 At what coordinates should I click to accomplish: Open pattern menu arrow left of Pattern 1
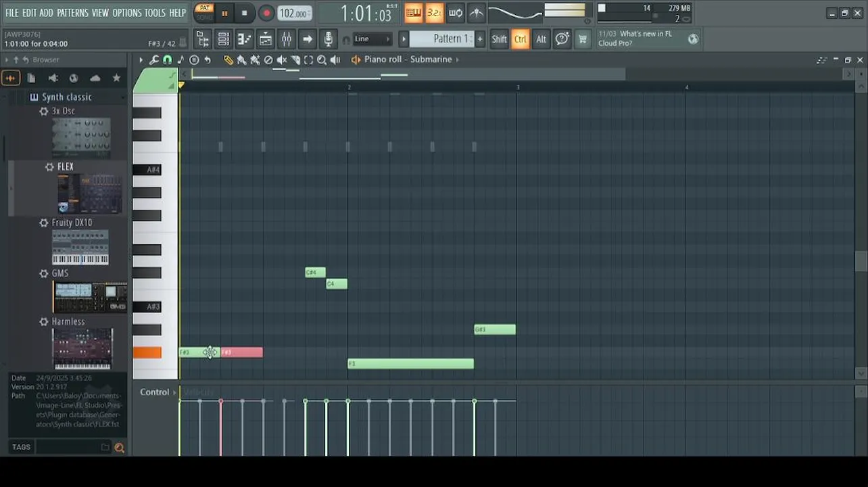pos(404,39)
